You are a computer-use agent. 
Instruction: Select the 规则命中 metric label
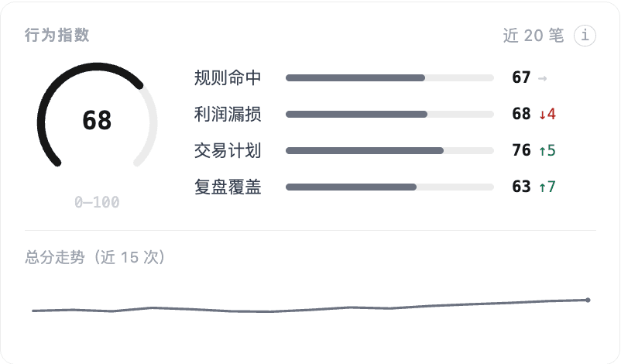[228, 77]
